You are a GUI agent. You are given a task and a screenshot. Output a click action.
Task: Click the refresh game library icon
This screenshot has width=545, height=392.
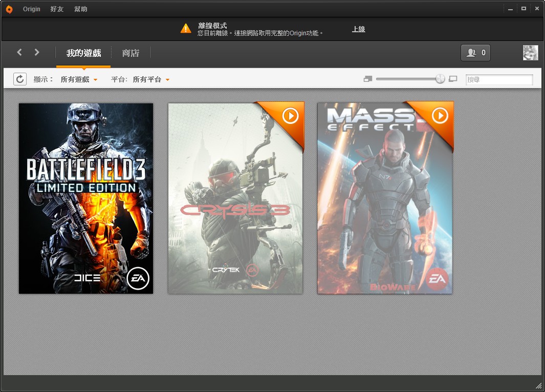[20, 79]
